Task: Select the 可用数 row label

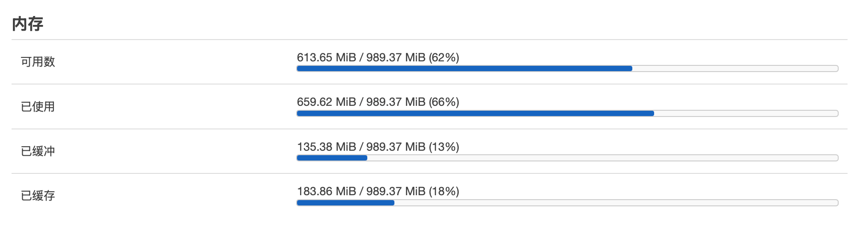Action: point(38,62)
